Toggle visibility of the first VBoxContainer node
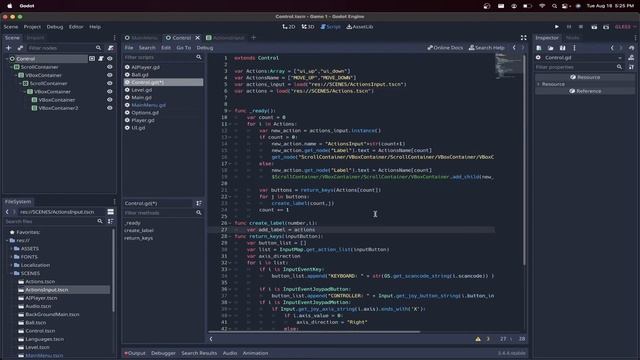 [x=109, y=75]
